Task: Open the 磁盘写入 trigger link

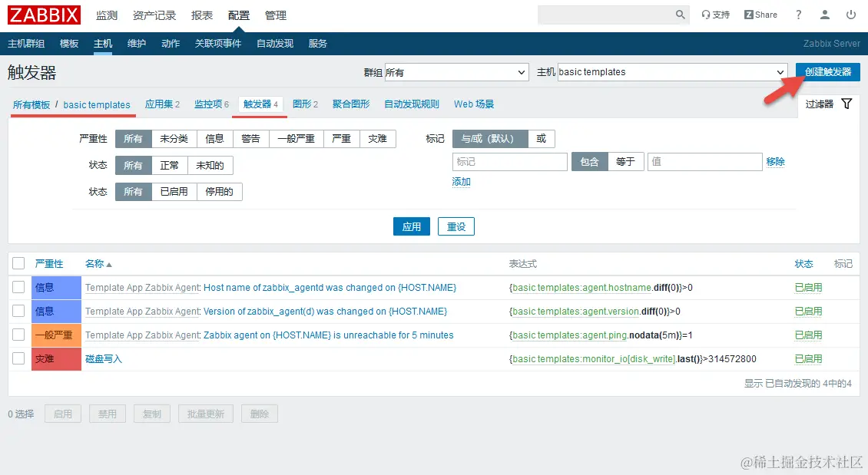Action: 104,358
